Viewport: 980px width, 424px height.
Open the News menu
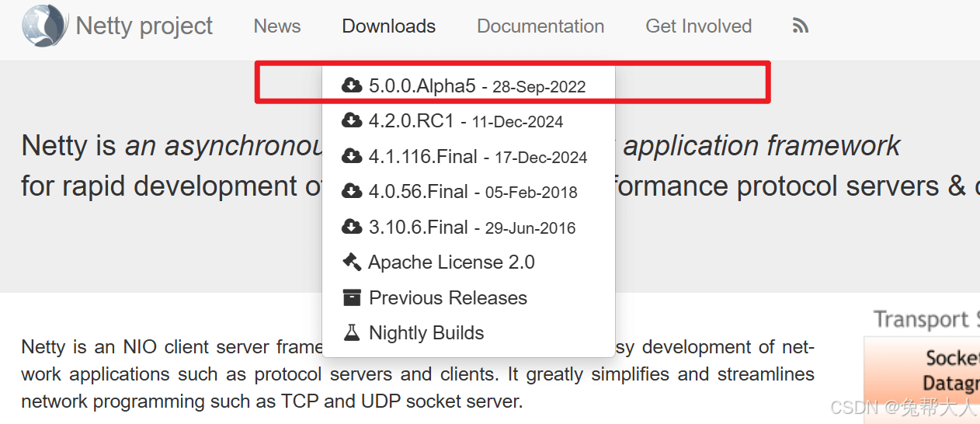[277, 26]
